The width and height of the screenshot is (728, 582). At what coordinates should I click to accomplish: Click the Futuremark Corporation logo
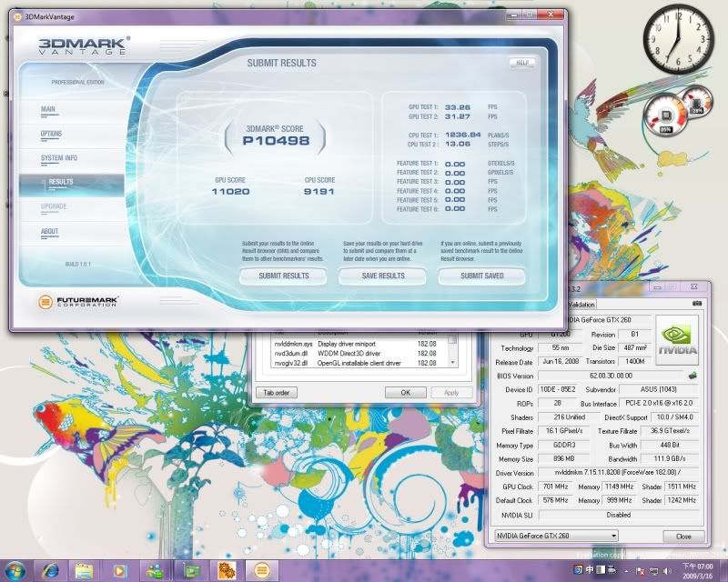[x=77, y=302]
